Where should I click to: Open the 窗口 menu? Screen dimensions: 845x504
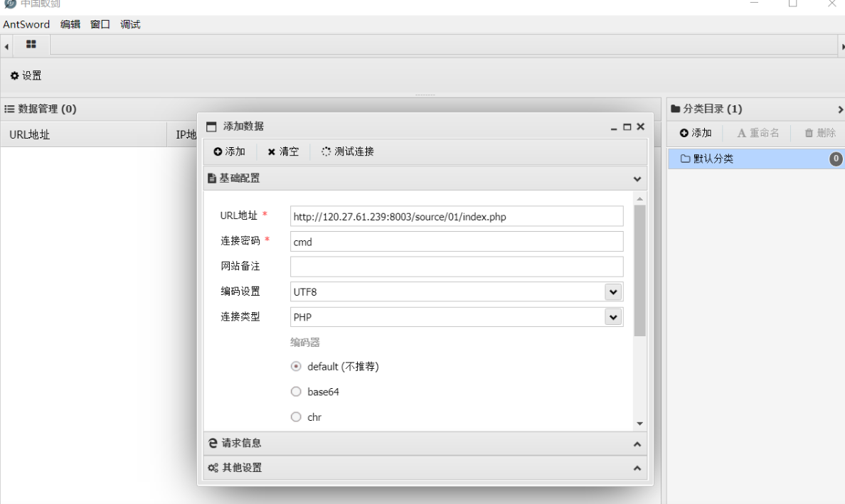pos(100,24)
